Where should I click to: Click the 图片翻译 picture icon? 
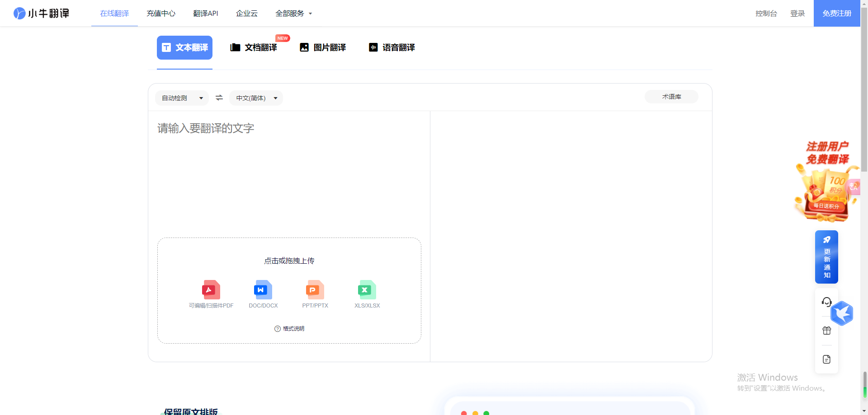click(x=304, y=47)
